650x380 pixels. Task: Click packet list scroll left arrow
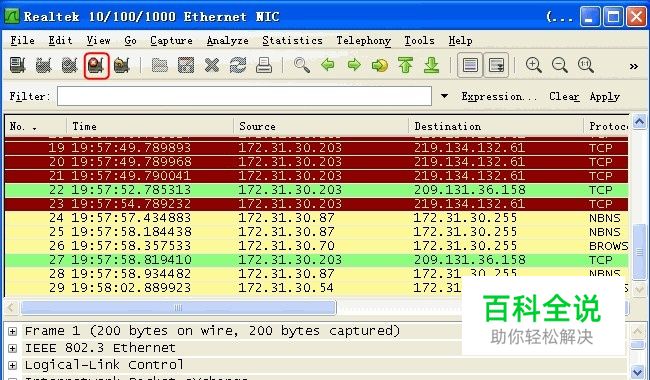(x=11, y=307)
